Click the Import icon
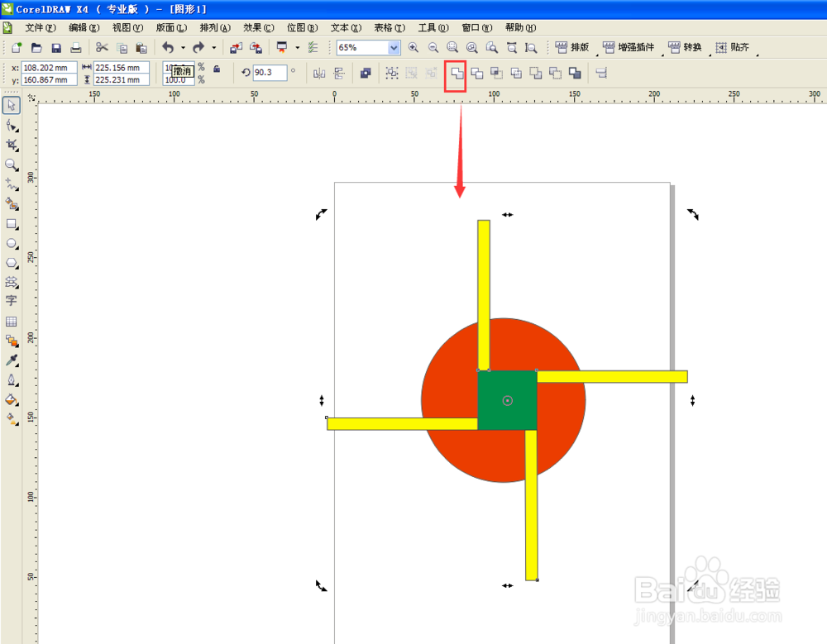This screenshot has width=827, height=644. point(236,48)
